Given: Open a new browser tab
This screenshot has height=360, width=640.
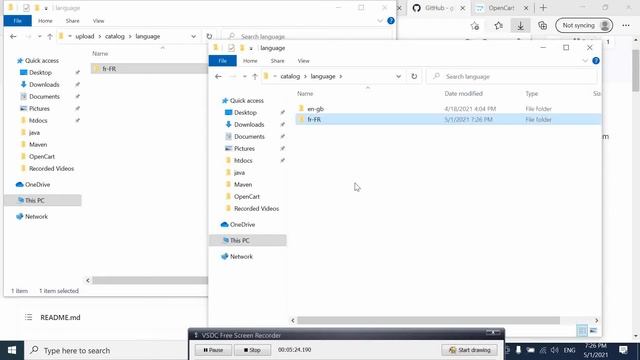Looking at the screenshot, I should click(543, 8).
